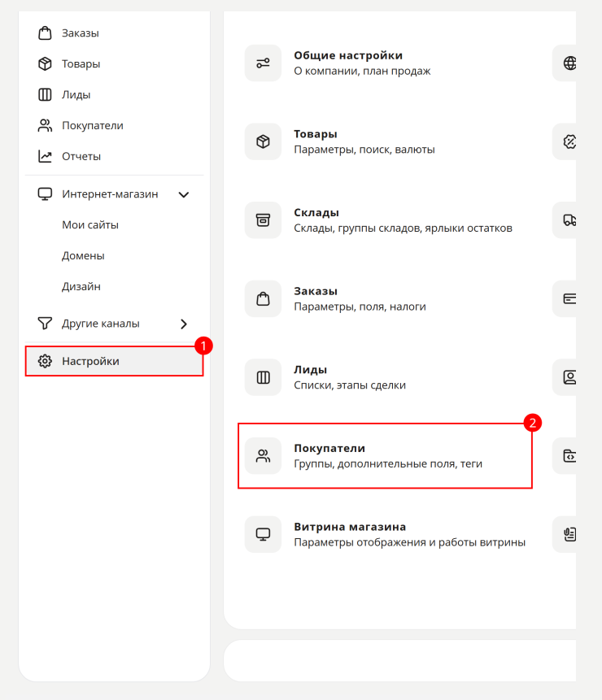Click the box icon beside Товары in sidebar
Screen dimensions: 602x700
[x=45, y=64]
